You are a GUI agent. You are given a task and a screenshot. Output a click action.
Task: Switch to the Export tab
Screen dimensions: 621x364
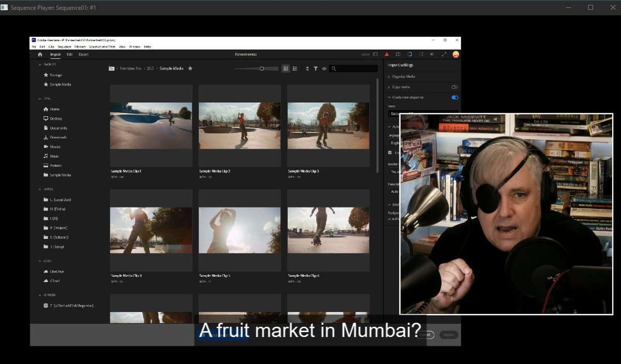click(83, 54)
